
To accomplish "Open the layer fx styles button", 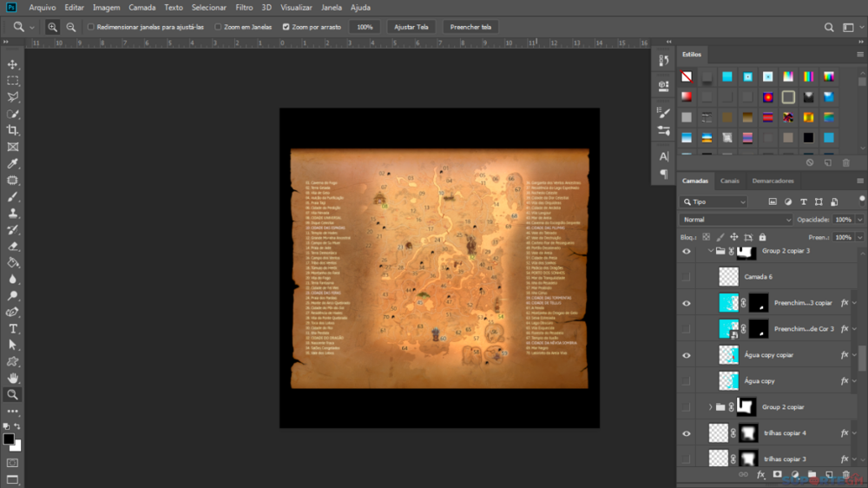I will [760, 475].
